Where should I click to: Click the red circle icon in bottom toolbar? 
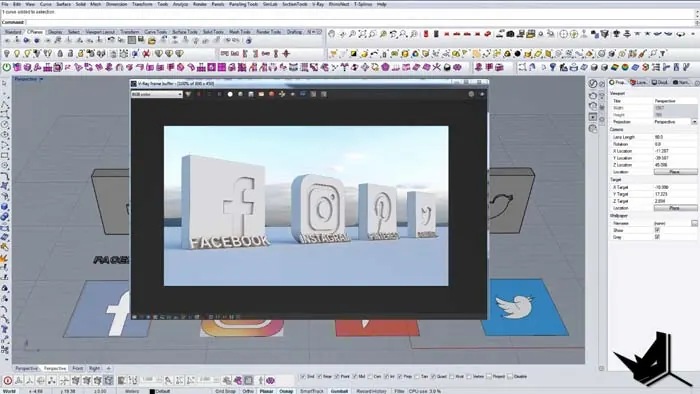coord(8,381)
